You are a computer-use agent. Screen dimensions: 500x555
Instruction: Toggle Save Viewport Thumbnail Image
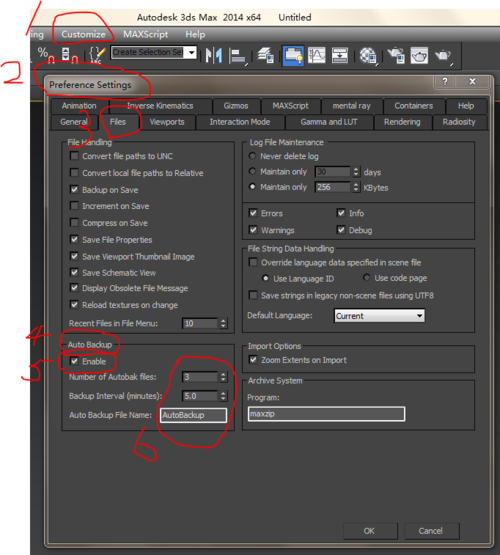point(74,256)
